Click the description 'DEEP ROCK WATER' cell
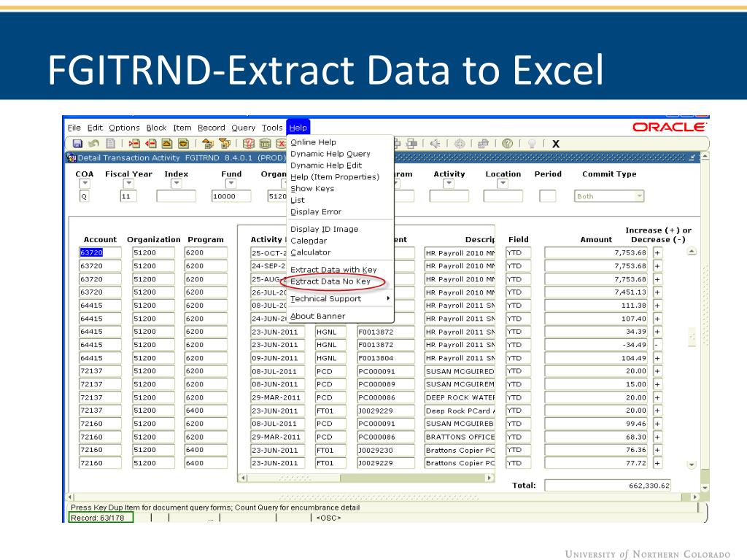 [x=460, y=397]
